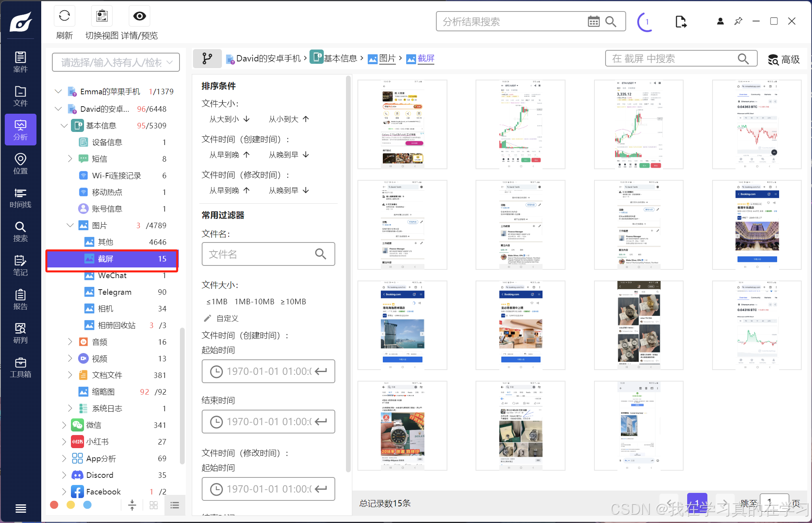Viewport: 812px width, 523px height.
Task: Collapse the Emma的苹果手机 tree node
Action: (58, 92)
